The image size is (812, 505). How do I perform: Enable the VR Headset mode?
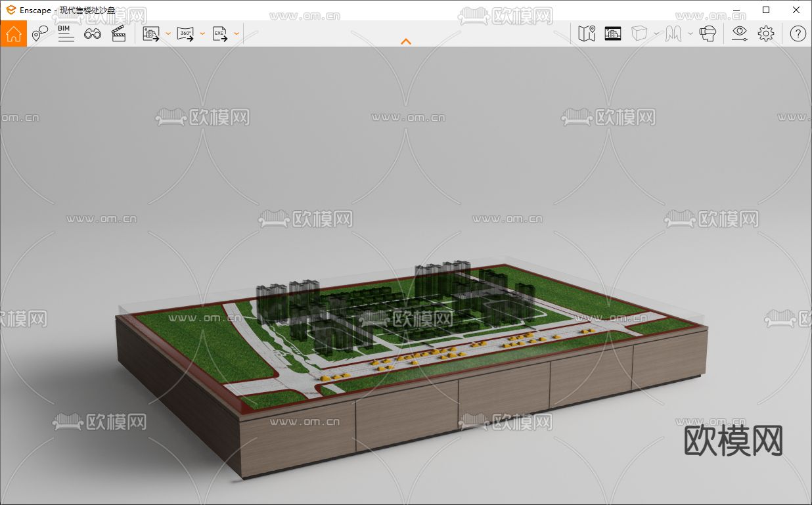[x=708, y=33]
